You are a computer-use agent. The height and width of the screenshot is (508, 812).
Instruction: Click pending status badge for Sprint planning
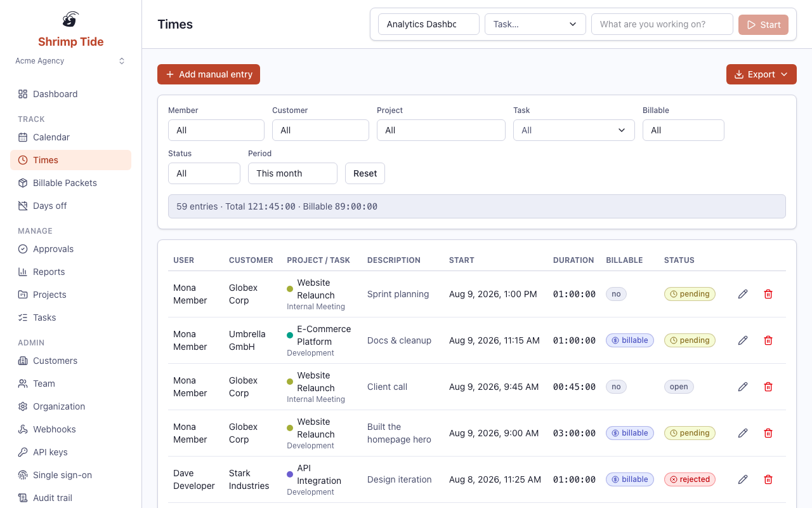click(x=690, y=294)
